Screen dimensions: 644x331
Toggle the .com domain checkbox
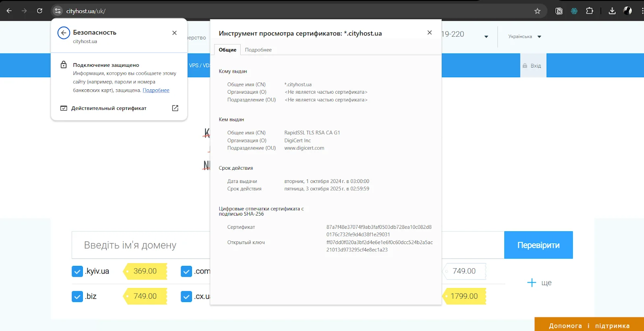click(186, 271)
